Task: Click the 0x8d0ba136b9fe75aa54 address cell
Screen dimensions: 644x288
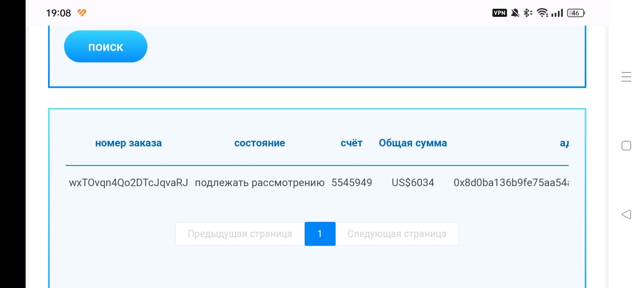Action: (x=511, y=182)
